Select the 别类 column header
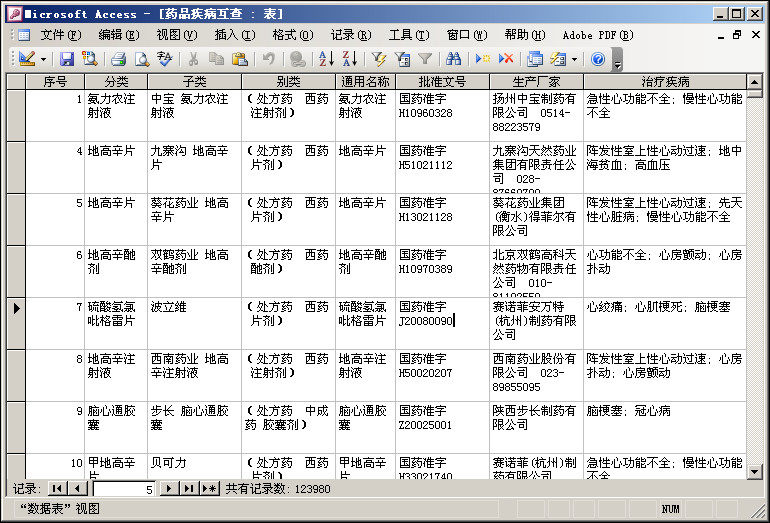The height and width of the screenshot is (523, 770). 288,82
